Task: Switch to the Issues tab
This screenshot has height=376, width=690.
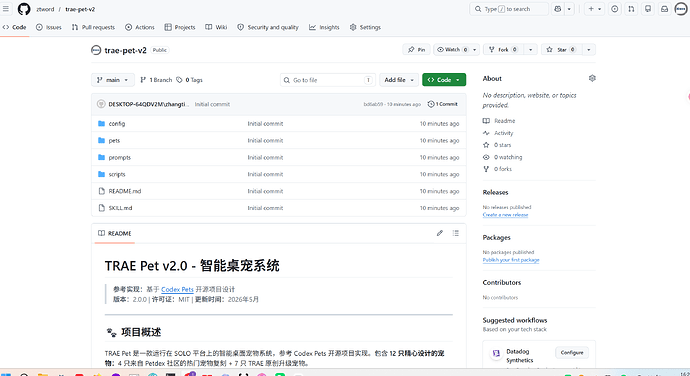Action: (x=49, y=27)
